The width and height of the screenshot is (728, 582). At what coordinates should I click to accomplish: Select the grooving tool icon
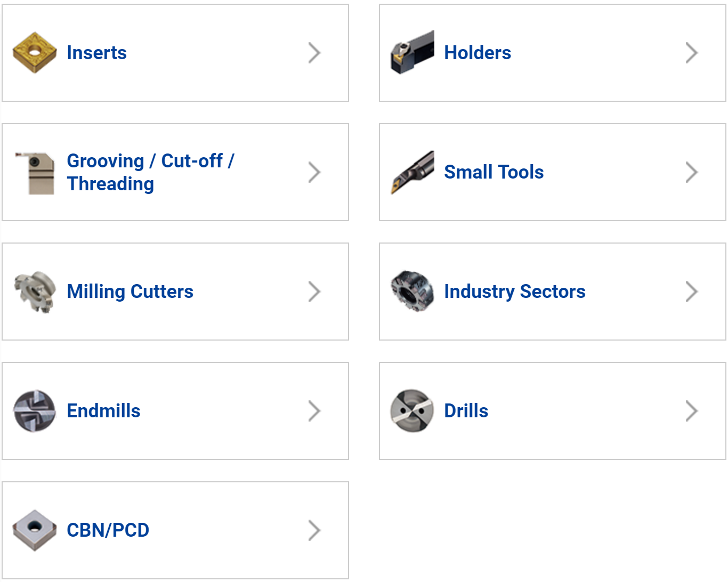(x=35, y=173)
